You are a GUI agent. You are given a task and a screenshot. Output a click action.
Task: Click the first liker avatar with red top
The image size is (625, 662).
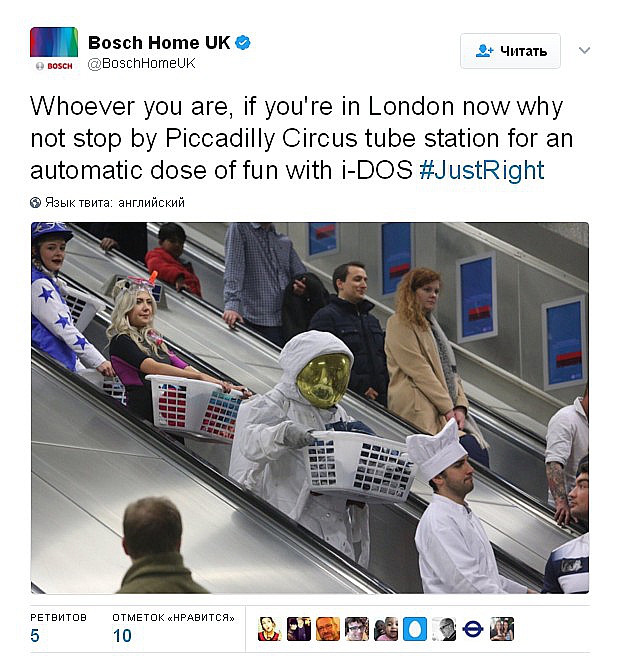tap(270, 629)
